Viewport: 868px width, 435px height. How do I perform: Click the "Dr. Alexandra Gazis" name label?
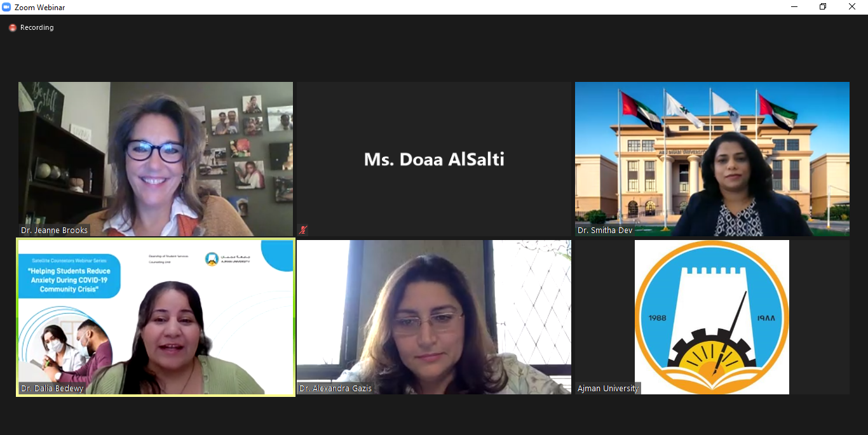[336, 388]
